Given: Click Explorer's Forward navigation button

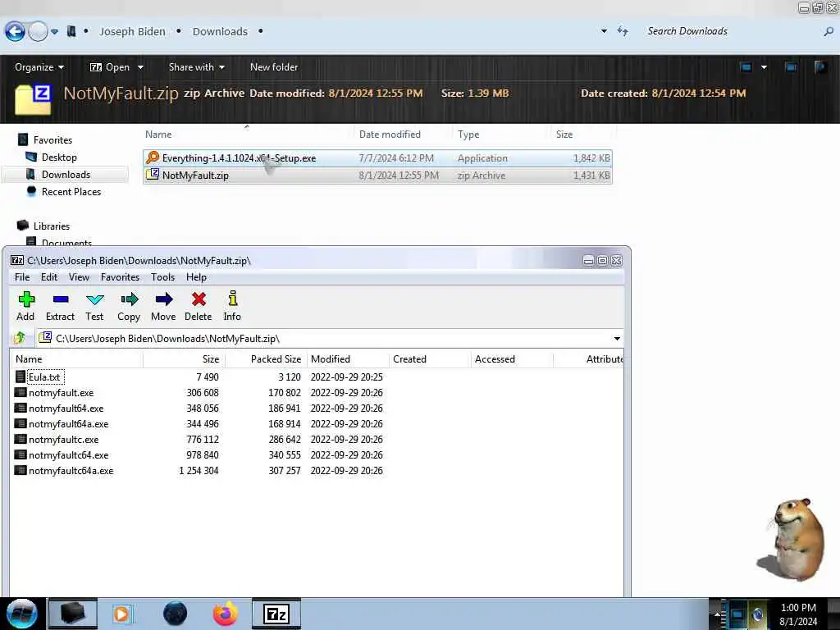Looking at the screenshot, I should pos(38,32).
